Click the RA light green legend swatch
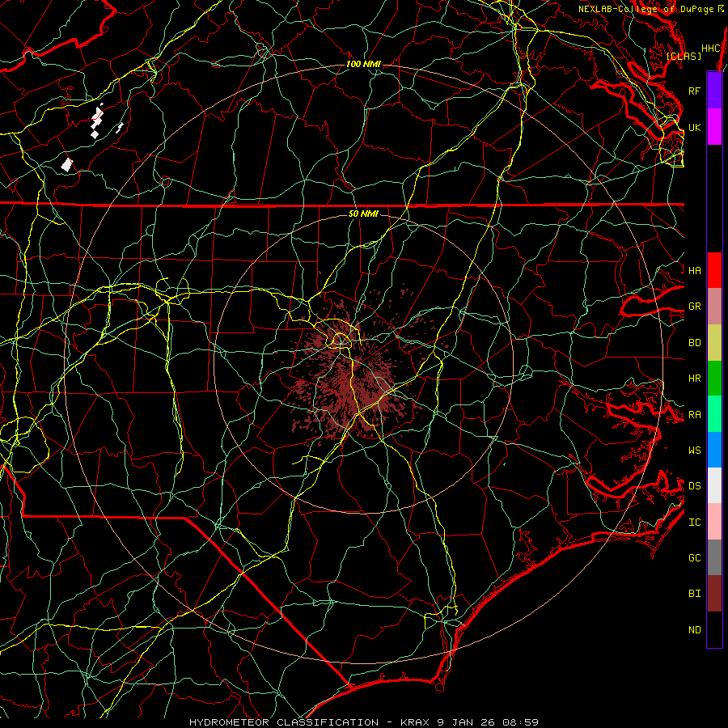 coord(714,413)
